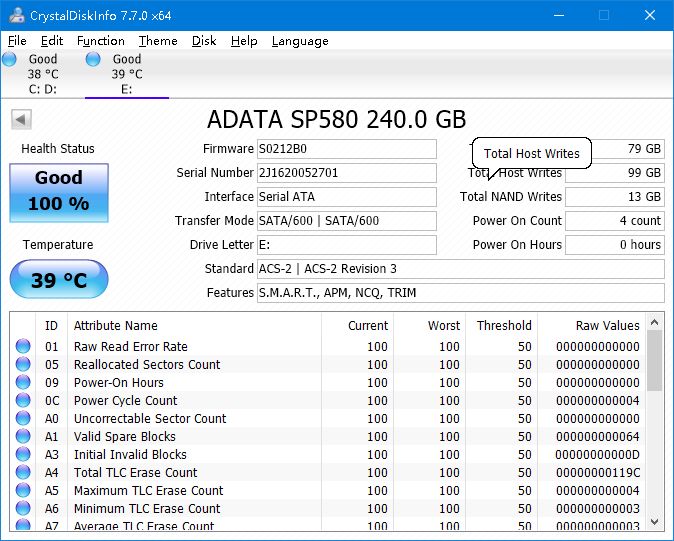This screenshot has width=674, height=541.
Task: Click the Total NAND Writes label
Action: tap(511, 197)
